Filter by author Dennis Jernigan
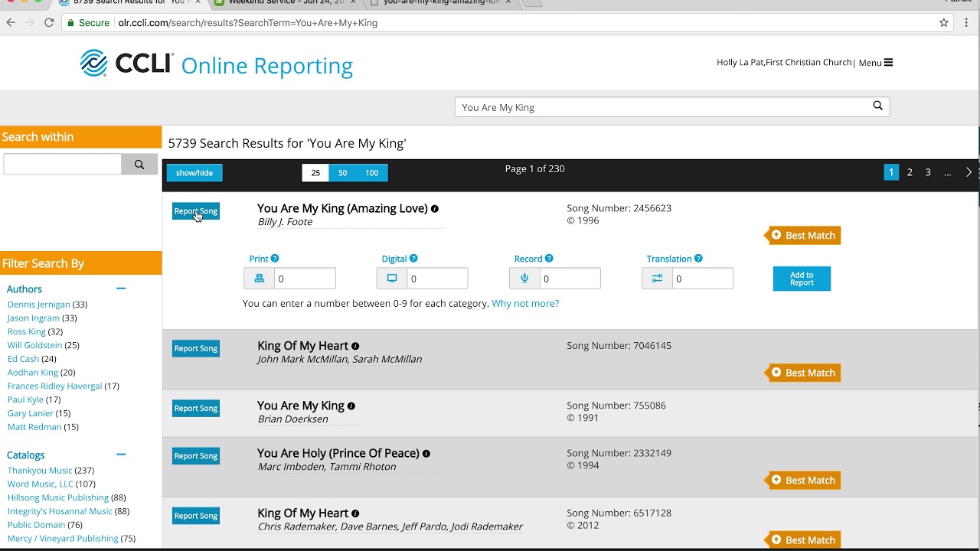980x551 pixels. point(38,305)
